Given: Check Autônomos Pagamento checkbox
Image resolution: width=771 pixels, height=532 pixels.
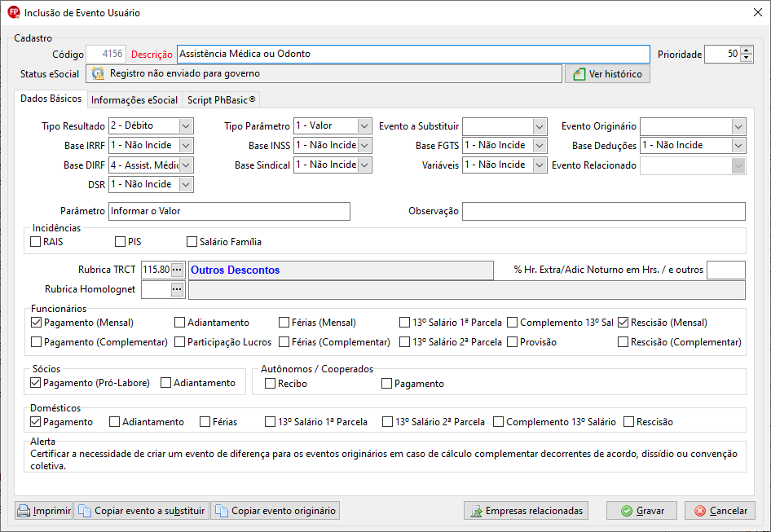Looking at the screenshot, I should [386, 384].
